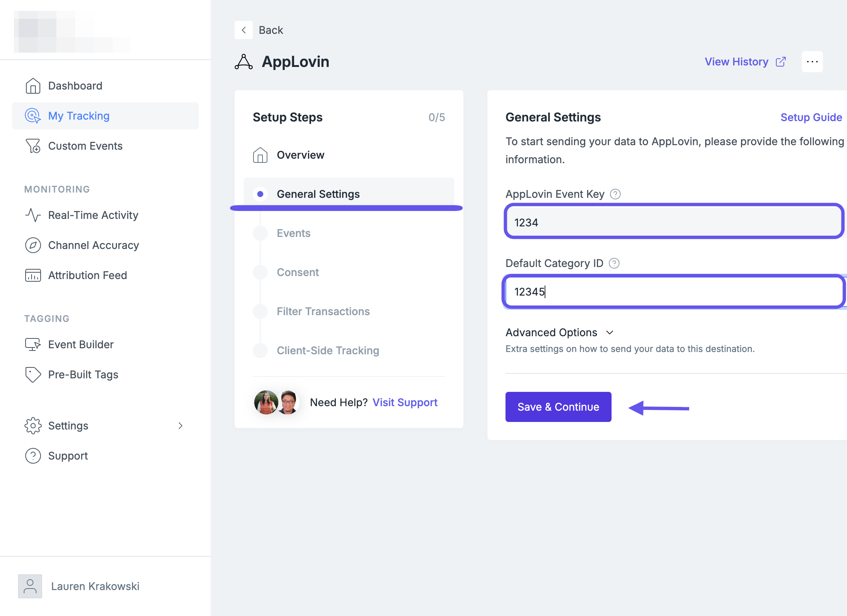Click Save & Continue
The height and width of the screenshot is (616, 847).
[559, 407]
